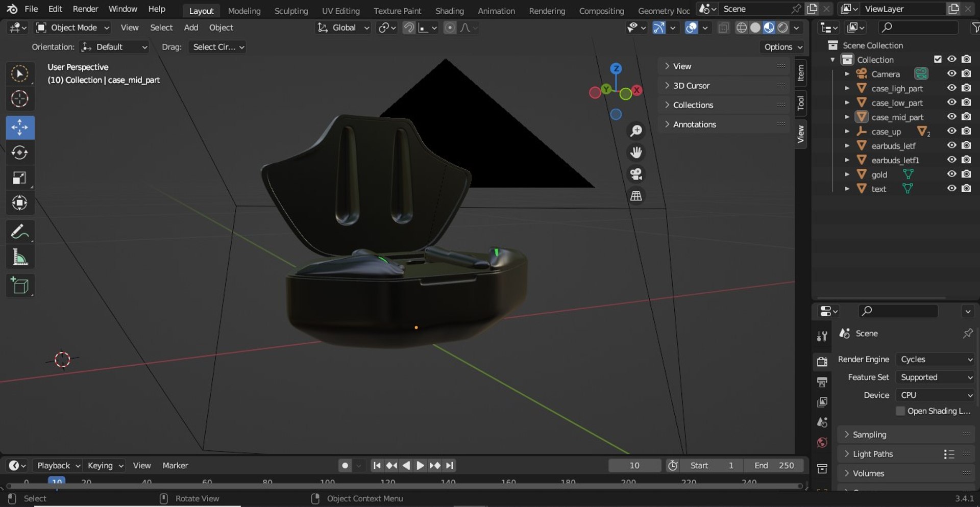The width and height of the screenshot is (980, 507).
Task: Click the Z axis on navigation gizmo
Action: (616, 68)
